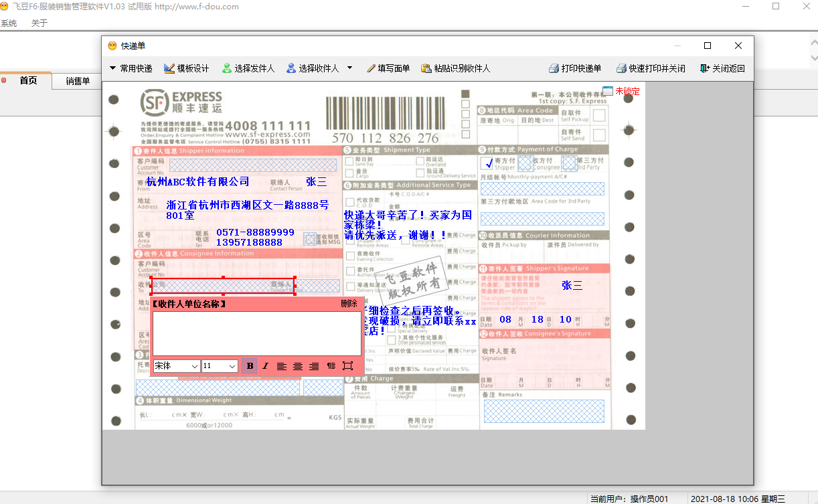Select the address text 浙江省杭州市西湖区文一路8888号
The height and width of the screenshot is (504, 818).
248,205
